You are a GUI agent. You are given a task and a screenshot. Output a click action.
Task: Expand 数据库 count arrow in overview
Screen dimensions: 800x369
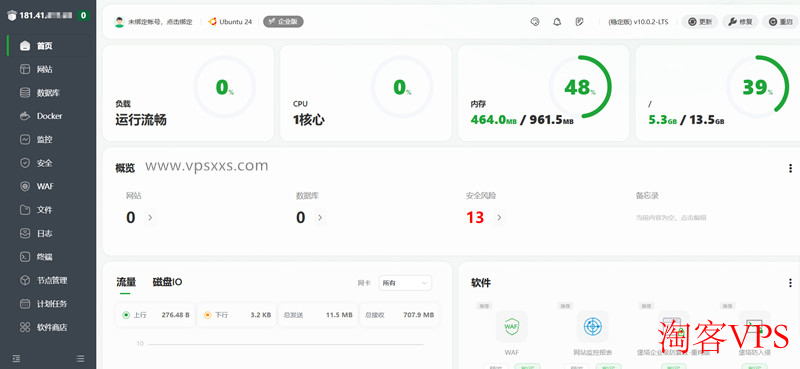pyautogui.click(x=319, y=218)
